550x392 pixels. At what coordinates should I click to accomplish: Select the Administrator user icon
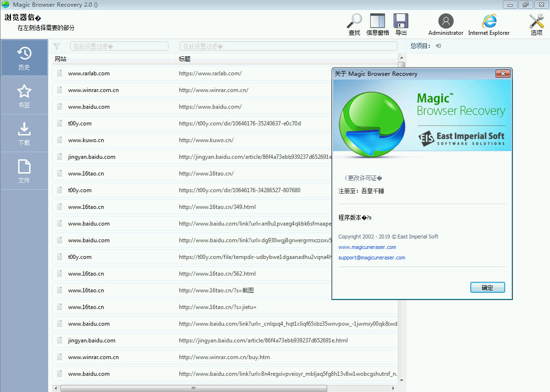tap(446, 21)
